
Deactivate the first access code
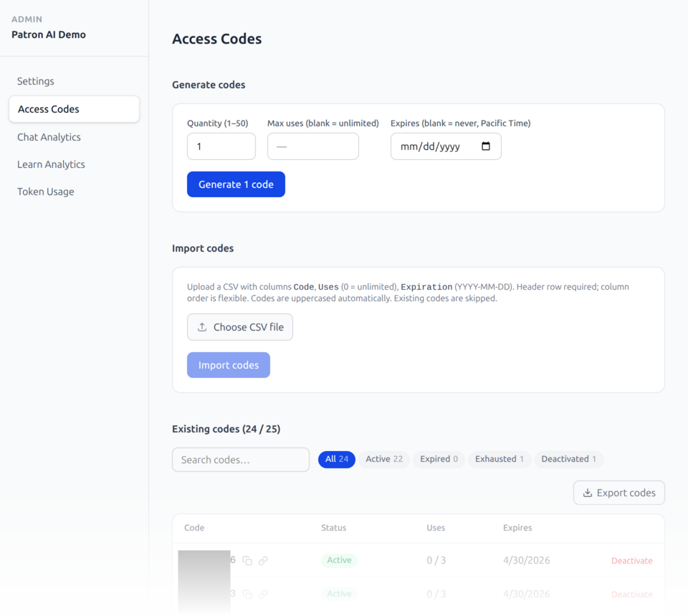point(631,560)
